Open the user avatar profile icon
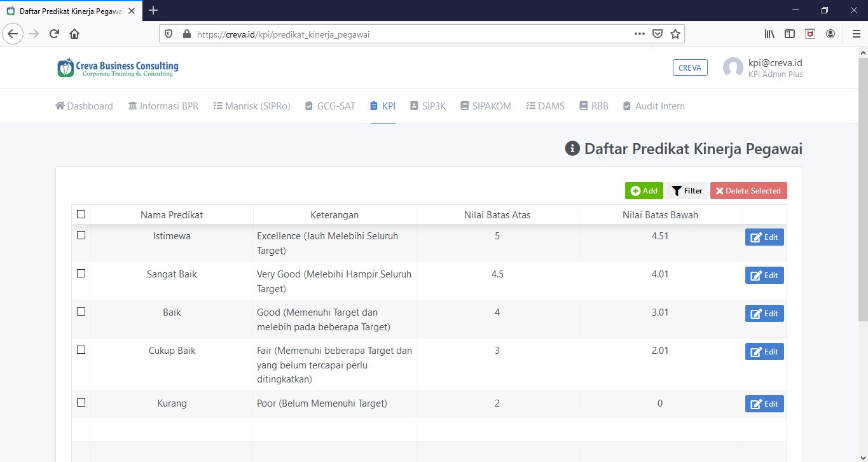868x462 pixels. (x=733, y=67)
